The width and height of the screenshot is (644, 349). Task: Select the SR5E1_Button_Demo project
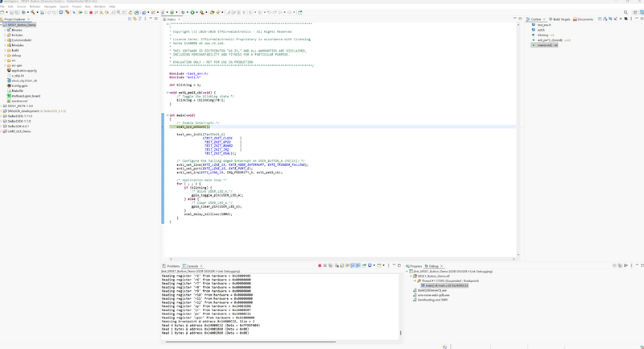point(19,25)
